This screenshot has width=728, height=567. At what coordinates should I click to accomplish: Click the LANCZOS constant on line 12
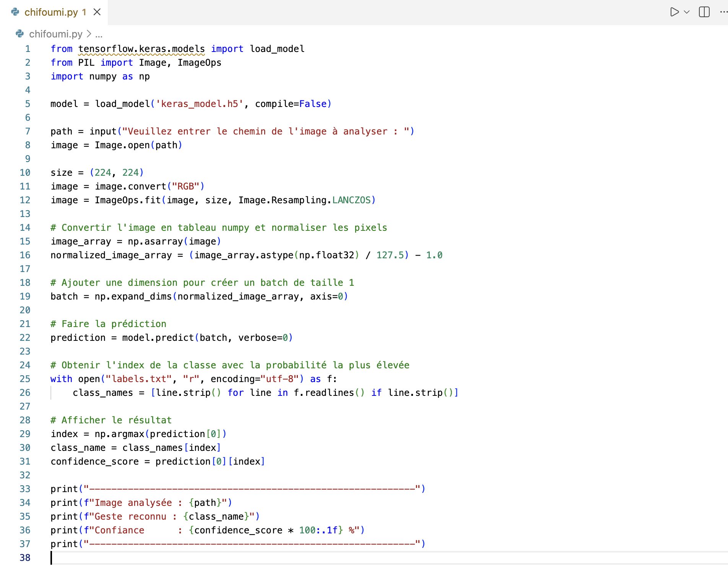click(351, 200)
